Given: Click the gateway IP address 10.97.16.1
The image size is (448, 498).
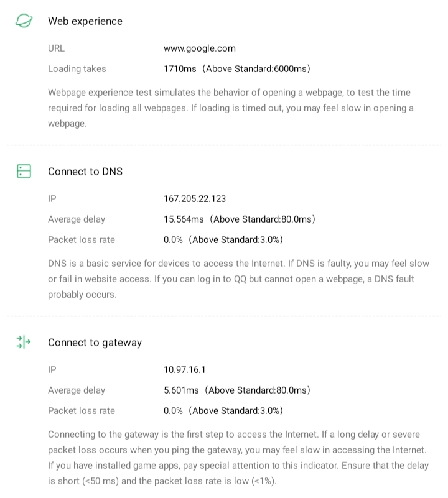Looking at the screenshot, I should pyautogui.click(x=185, y=370).
